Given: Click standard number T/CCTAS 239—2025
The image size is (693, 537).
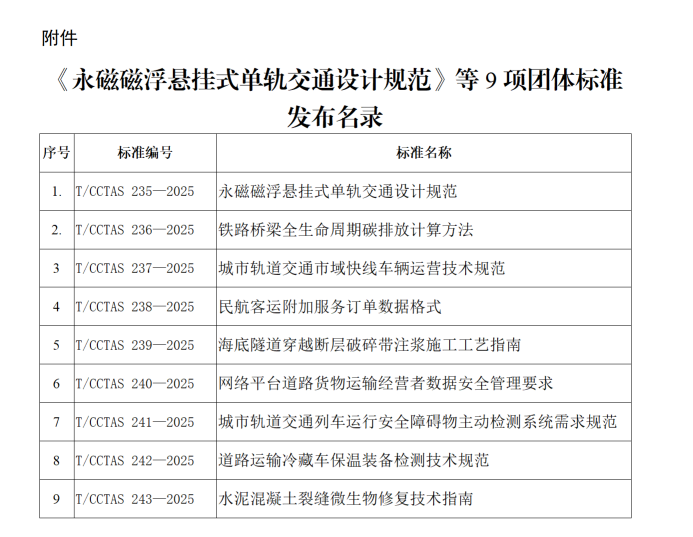Looking at the screenshot, I should 135,345.
